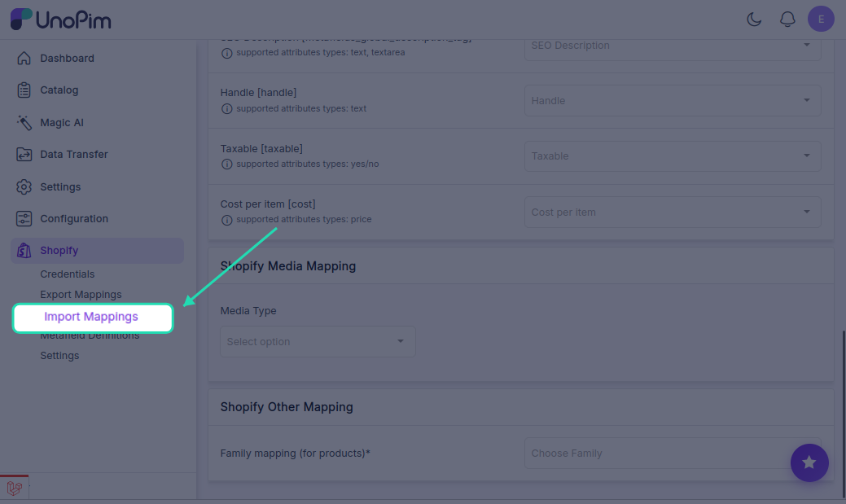846x504 pixels.
Task: Open the UnoPim logo home link
Action: click(61, 20)
